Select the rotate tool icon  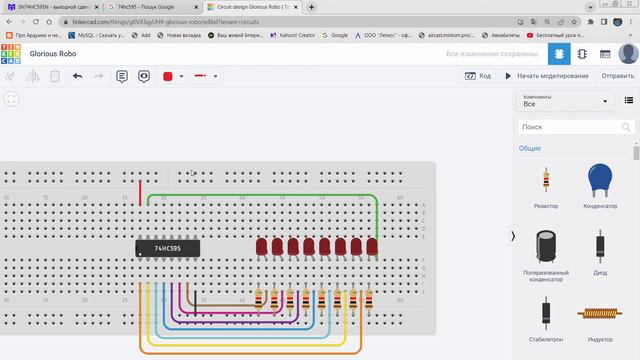pos(10,76)
